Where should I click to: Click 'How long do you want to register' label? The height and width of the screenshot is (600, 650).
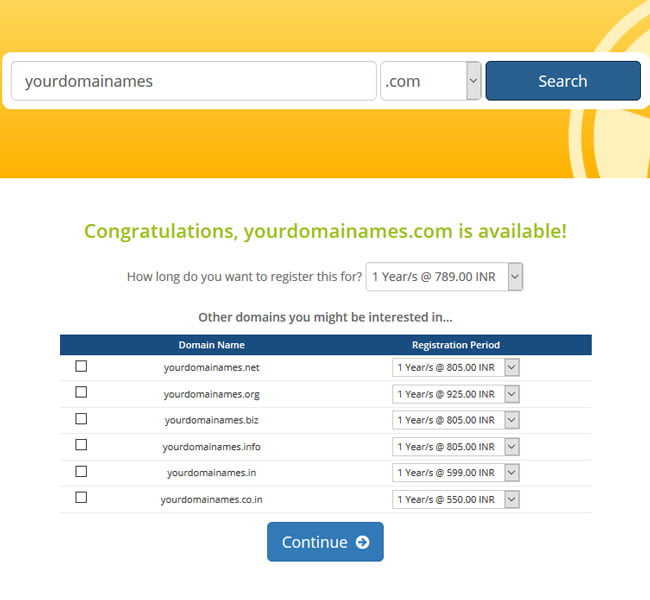coord(244,277)
